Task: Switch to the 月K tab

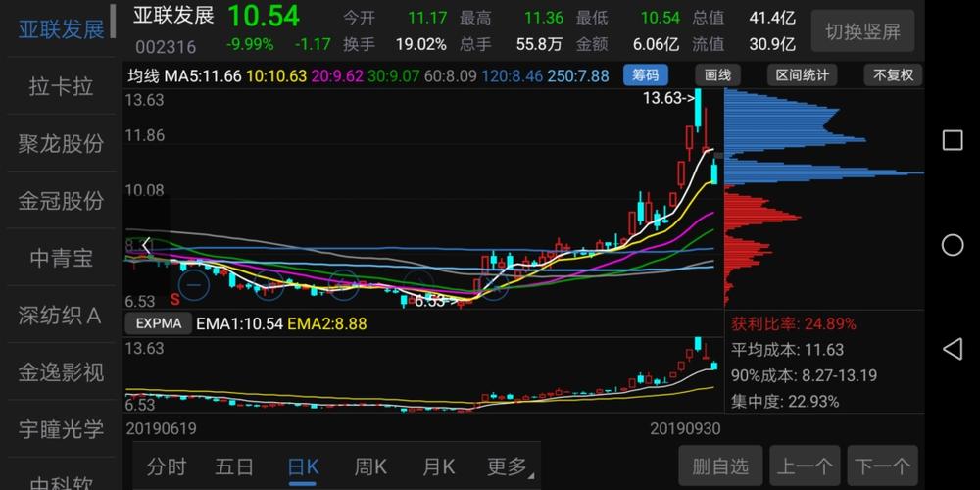Action: coord(439,466)
